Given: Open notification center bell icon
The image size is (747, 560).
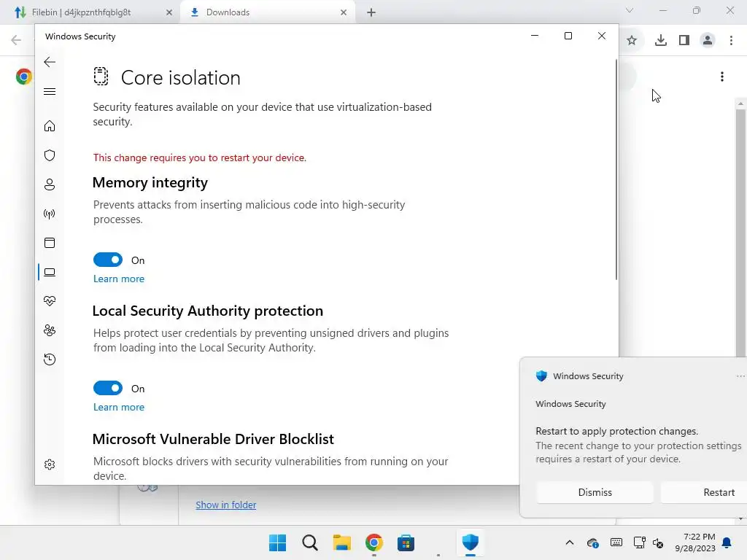Looking at the screenshot, I should [727, 542].
